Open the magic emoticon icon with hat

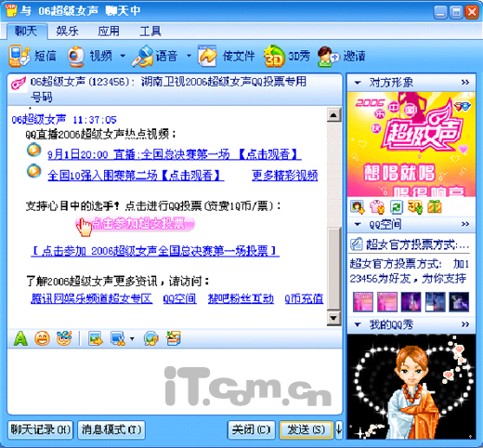point(64,338)
